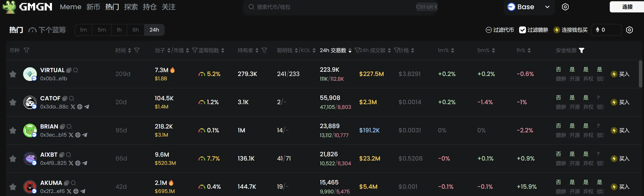
Task: Click the 安全检测 filter funnel icon
Action: pyautogui.click(x=582, y=50)
